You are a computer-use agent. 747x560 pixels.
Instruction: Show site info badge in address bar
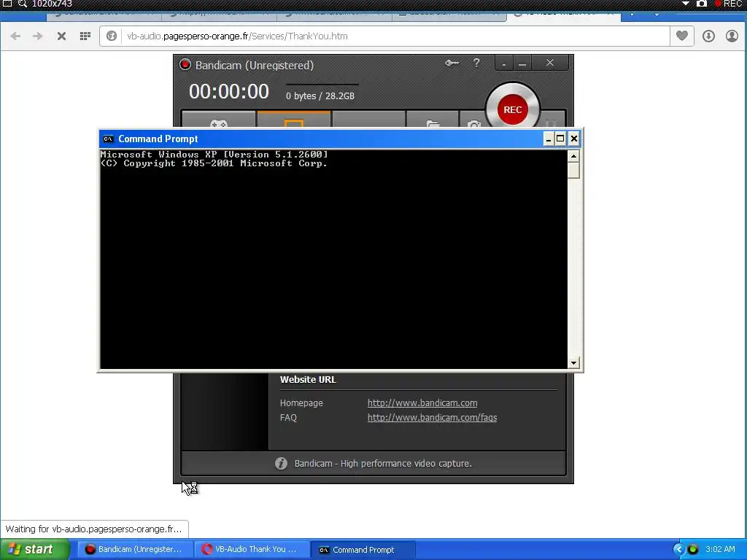pyautogui.click(x=112, y=36)
